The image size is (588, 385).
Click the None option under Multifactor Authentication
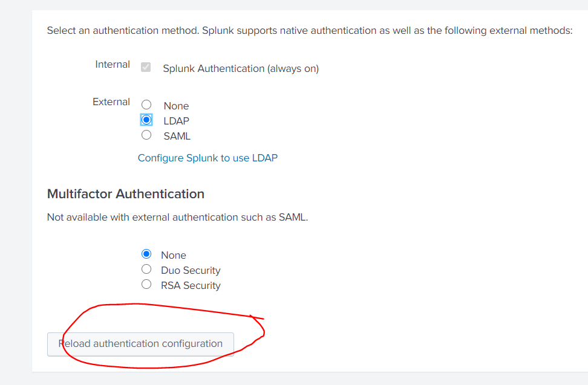point(146,254)
